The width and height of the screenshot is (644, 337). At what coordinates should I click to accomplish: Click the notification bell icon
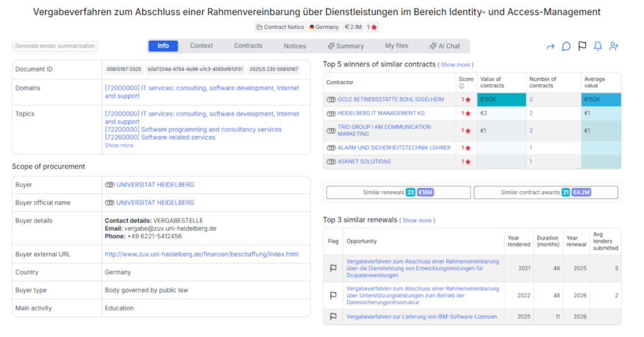(x=597, y=46)
